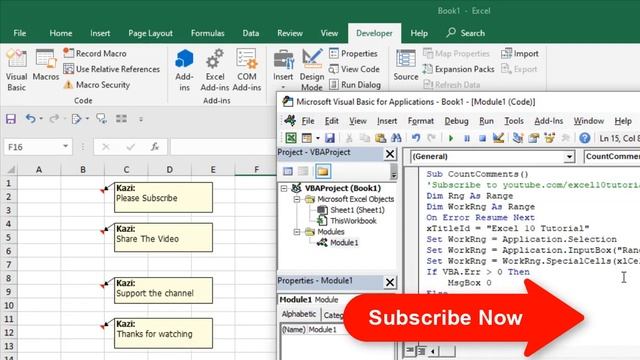This screenshot has width=640, height=360.
Task: Open COM Add-ins dialog
Action: 247,70
